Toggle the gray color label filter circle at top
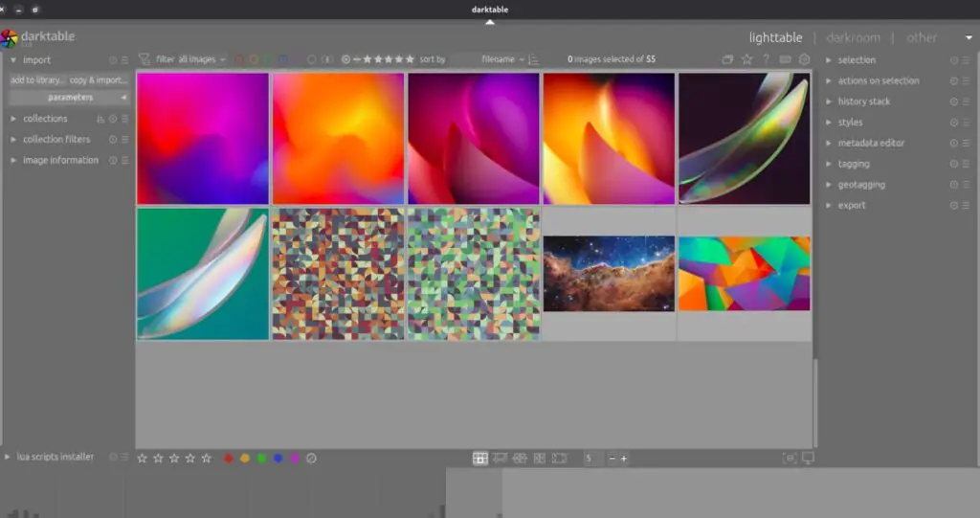This screenshot has height=518, width=980. coord(311,59)
